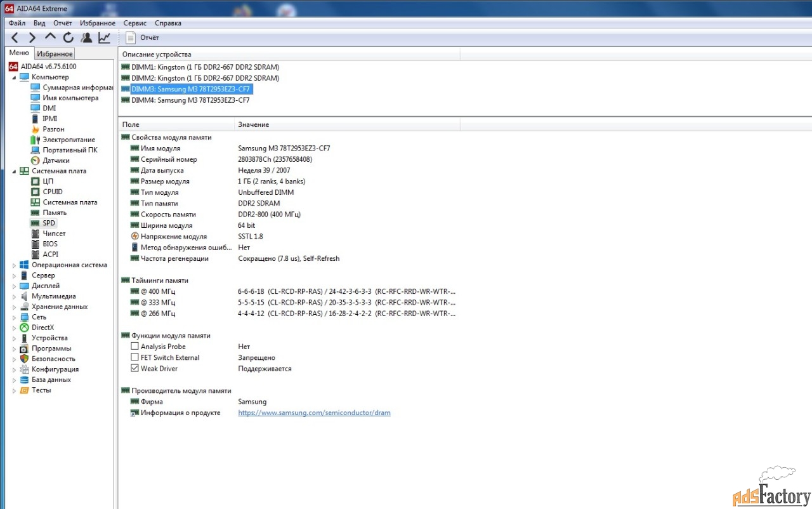The height and width of the screenshot is (509, 812).
Task: Select DIMM1: Kingston device row
Action: point(200,67)
